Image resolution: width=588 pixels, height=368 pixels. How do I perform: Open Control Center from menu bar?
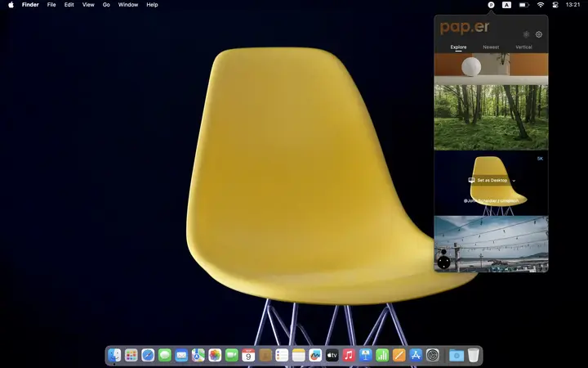point(555,5)
